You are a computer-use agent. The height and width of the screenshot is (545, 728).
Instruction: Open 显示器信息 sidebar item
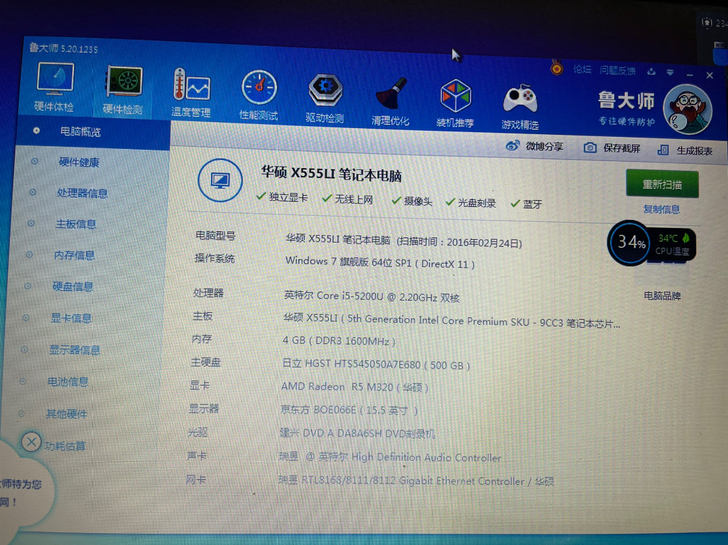74,350
